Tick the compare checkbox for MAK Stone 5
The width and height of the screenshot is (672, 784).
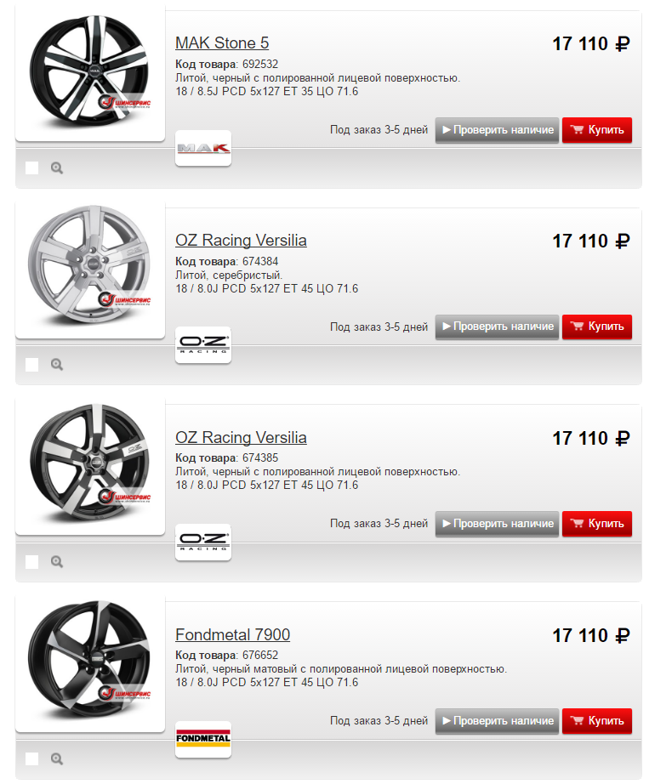click(x=32, y=168)
